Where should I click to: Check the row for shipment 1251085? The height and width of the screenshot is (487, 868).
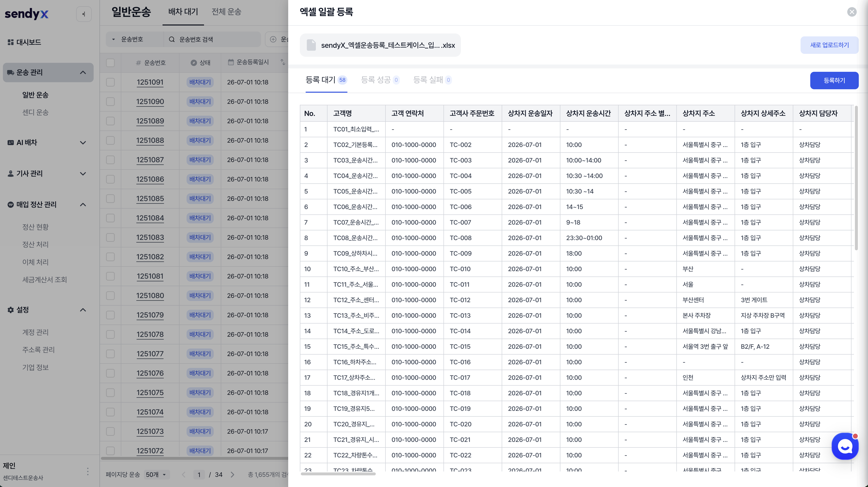point(110,199)
